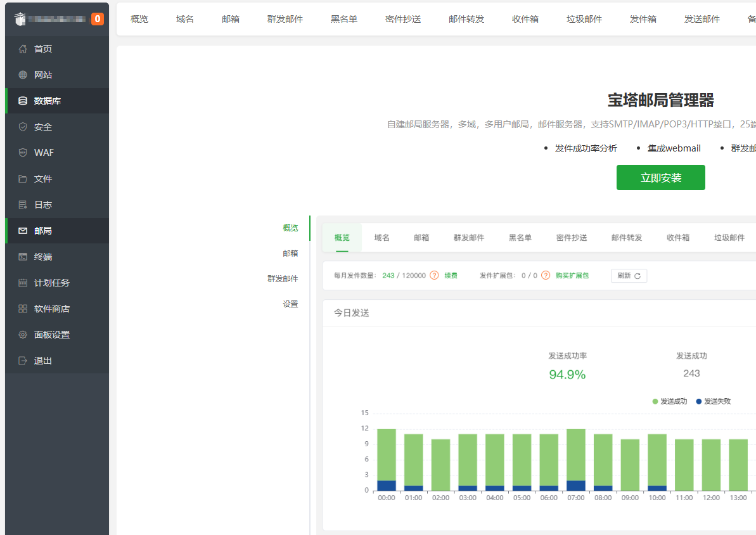Switch to the top 概览 tab

pos(139,19)
